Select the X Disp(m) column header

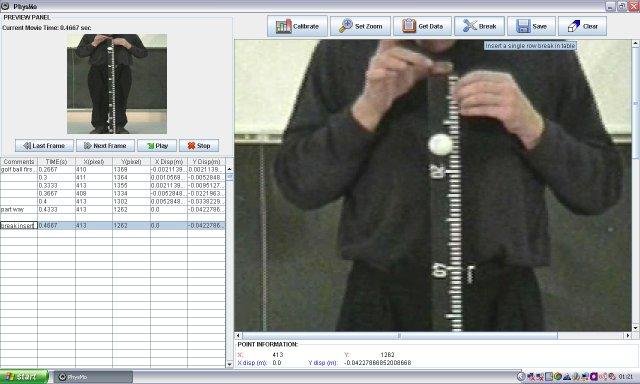(169, 162)
